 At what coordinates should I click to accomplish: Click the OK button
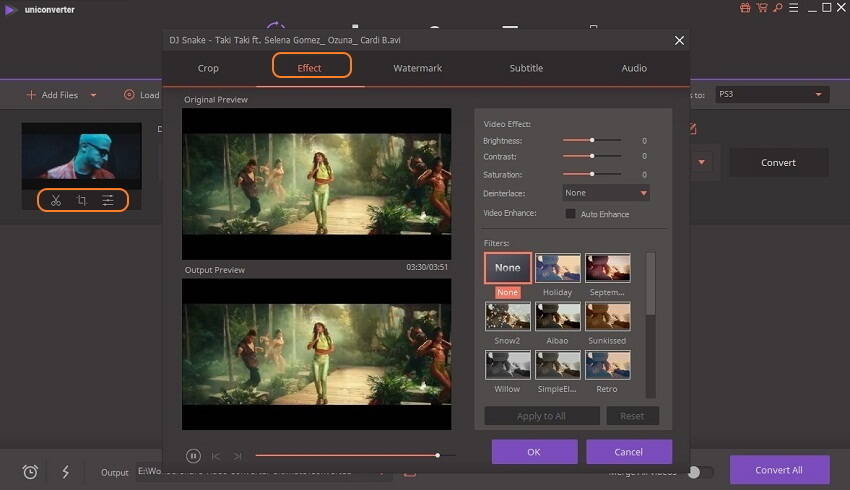(535, 452)
